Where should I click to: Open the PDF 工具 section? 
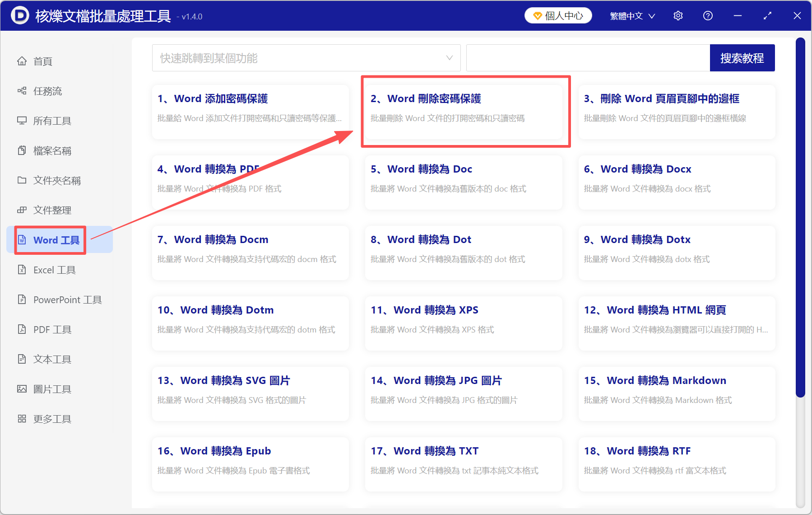[x=52, y=329]
